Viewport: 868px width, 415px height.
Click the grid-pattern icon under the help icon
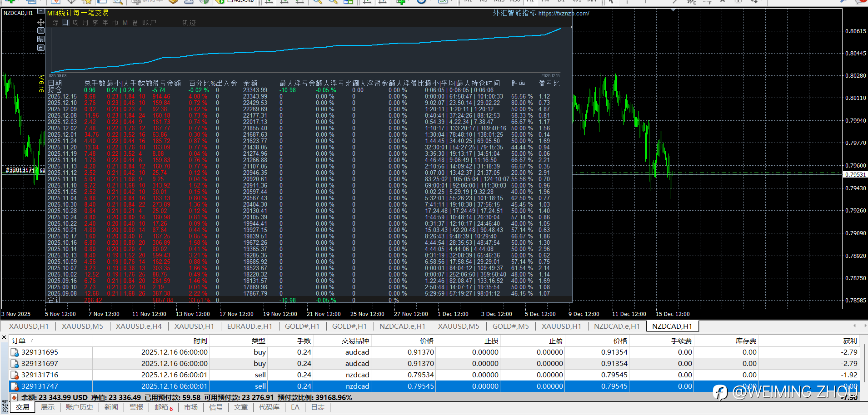[41, 39]
